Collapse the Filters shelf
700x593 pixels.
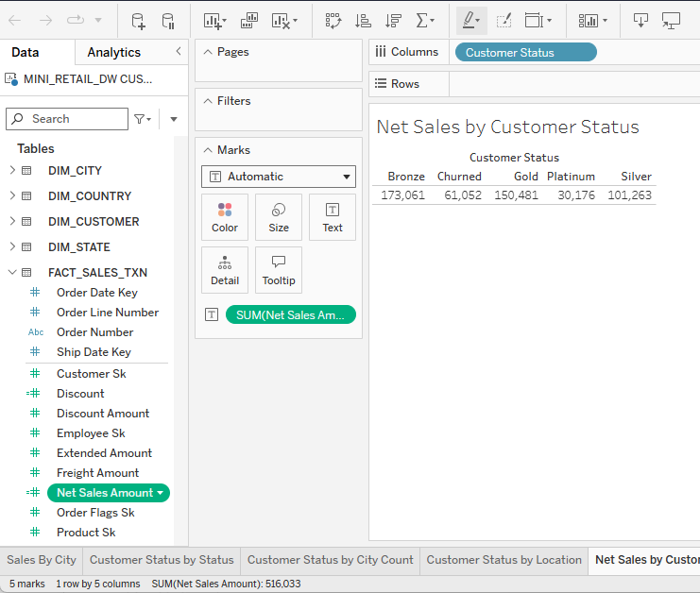[x=208, y=101]
